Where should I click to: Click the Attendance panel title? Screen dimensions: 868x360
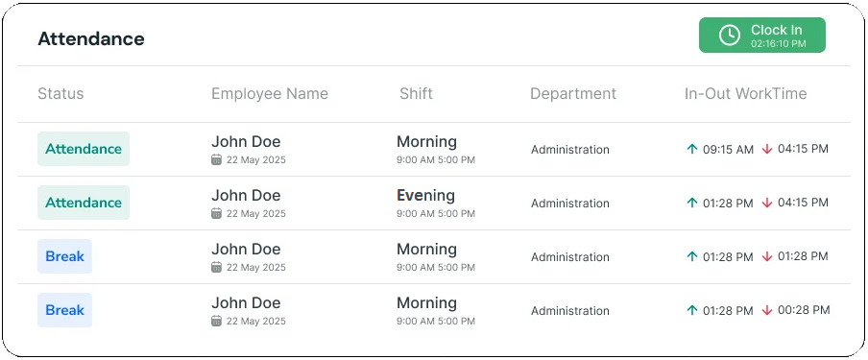tap(91, 38)
